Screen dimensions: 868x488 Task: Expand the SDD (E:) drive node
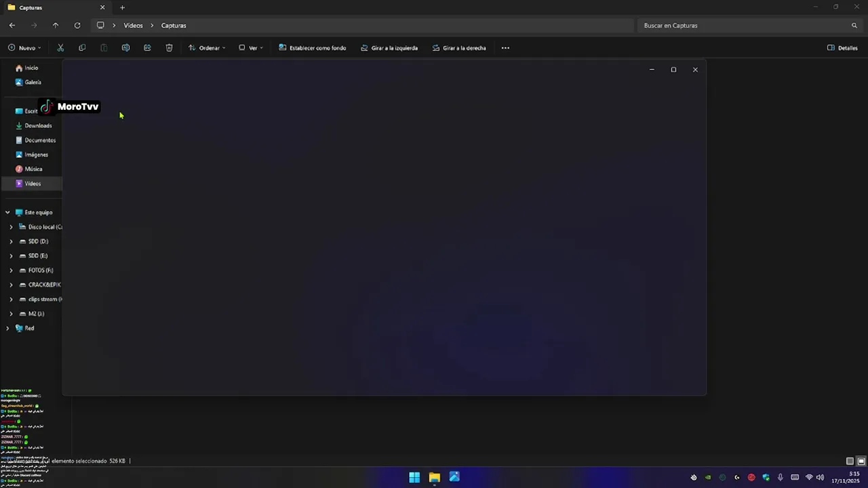coord(11,256)
